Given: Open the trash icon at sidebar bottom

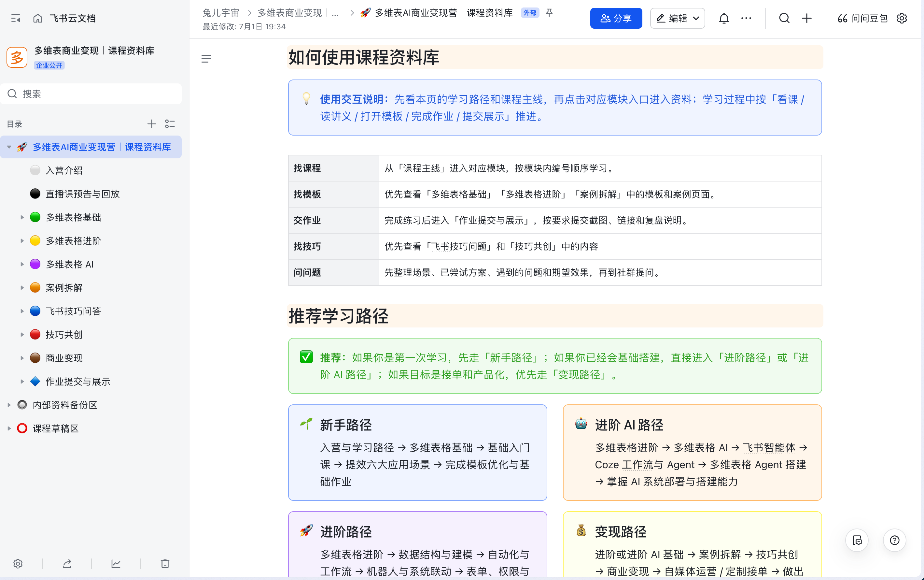Looking at the screenshot, I should (165, 563).
